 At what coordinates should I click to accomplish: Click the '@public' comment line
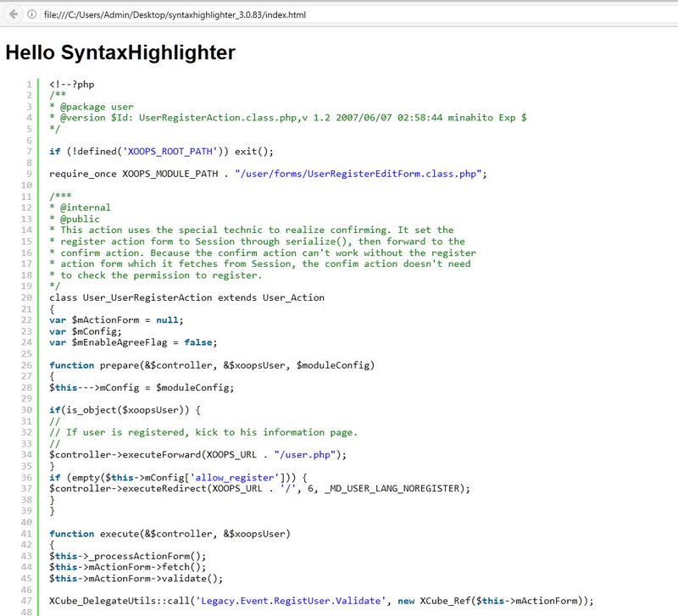pyautogui.click(x=75, y=219)
